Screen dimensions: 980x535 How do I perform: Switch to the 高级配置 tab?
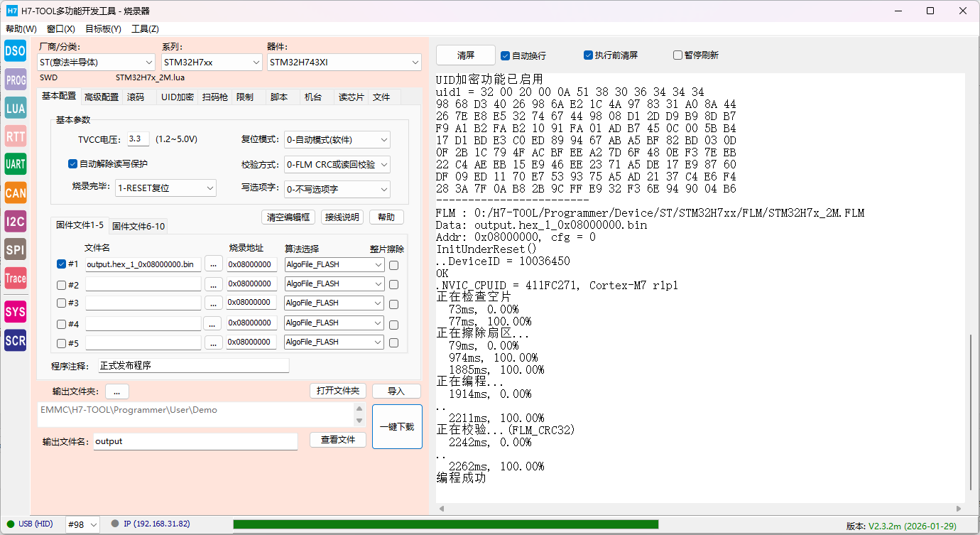click(x=102, y=97)
